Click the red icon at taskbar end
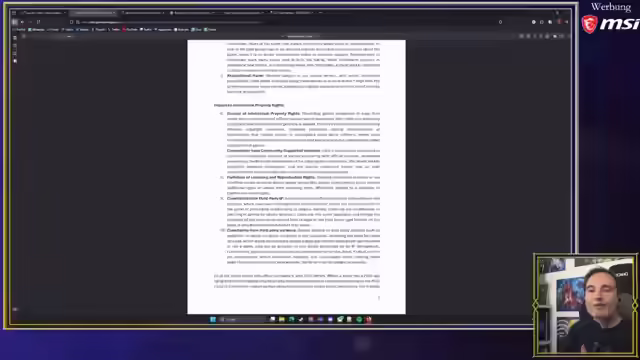Screen dimensions: 640x360 click(x=369, y=319)
